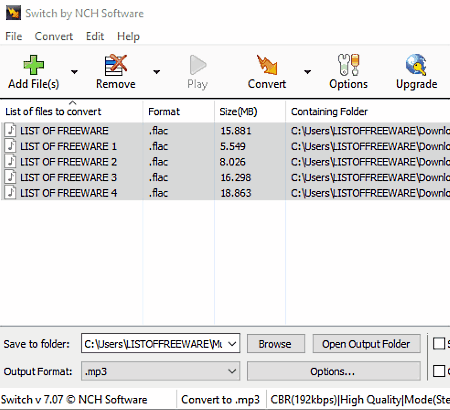Click the Switch app logo in title bar
The image size is (450, 410).
click(x=13, y=13)
